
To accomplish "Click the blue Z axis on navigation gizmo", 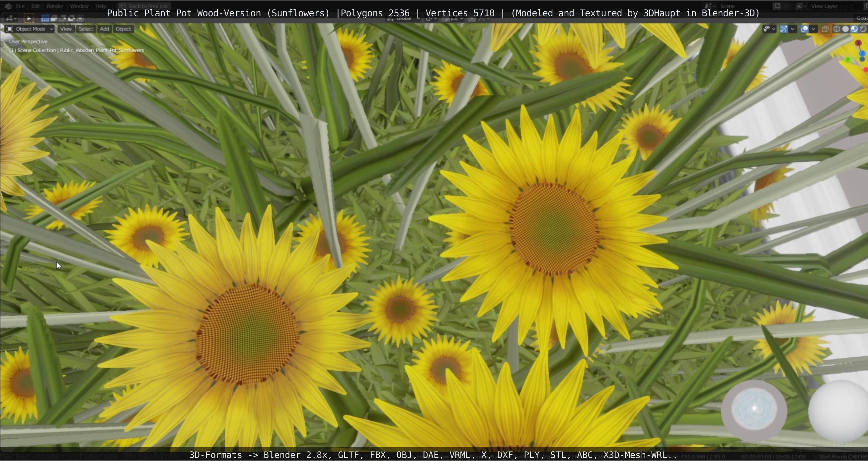I will point(862,53).
